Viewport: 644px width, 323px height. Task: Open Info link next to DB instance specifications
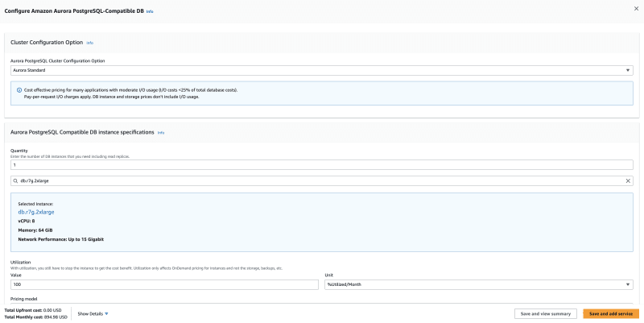point(161,133)
